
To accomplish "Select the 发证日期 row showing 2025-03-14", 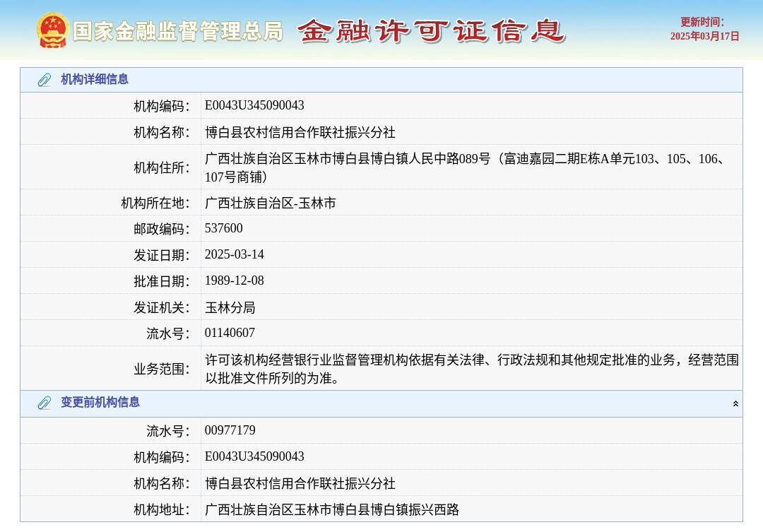I will click(x=235, y=254).
